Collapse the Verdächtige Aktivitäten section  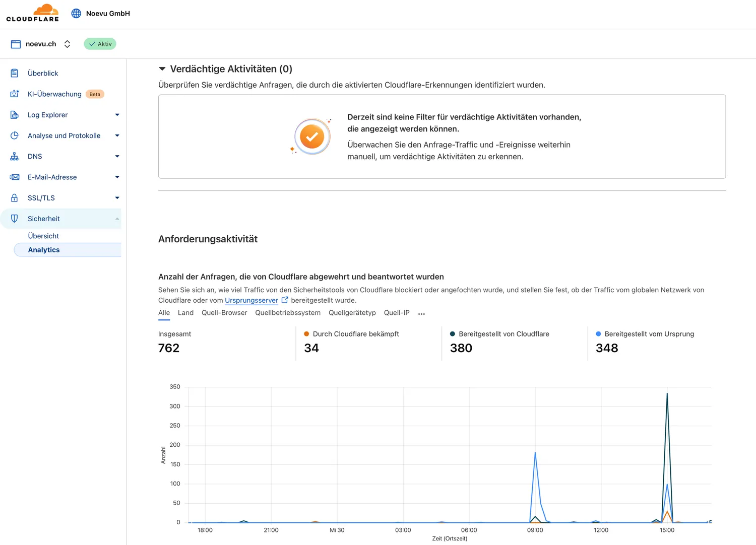tap(162, 69)
